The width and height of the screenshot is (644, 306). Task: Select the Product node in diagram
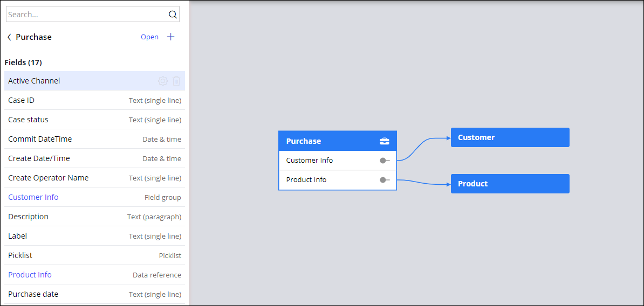(510, 184)
